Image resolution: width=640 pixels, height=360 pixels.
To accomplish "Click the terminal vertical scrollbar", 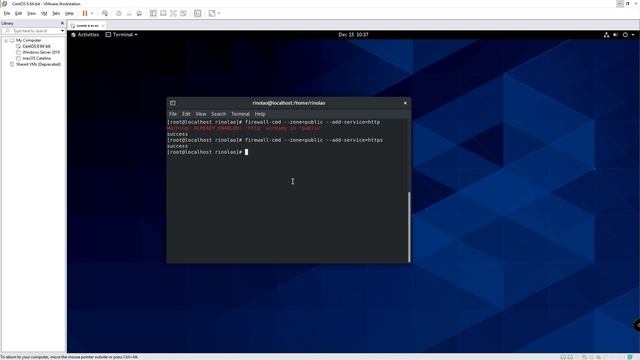I will [x=409, y=227].
